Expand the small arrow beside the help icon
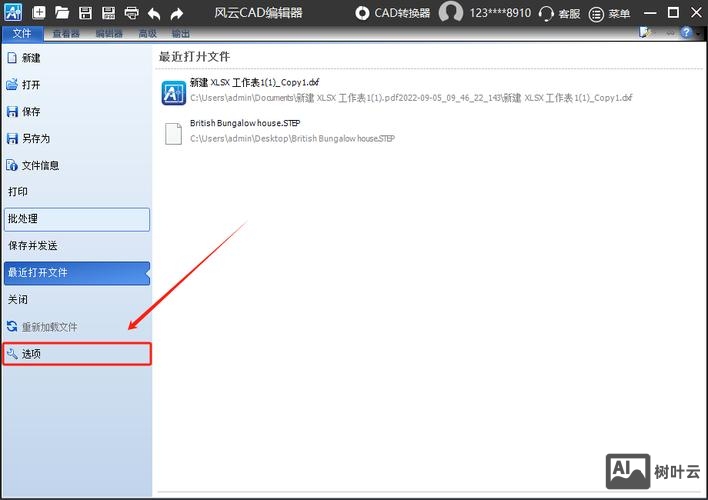 698,33
